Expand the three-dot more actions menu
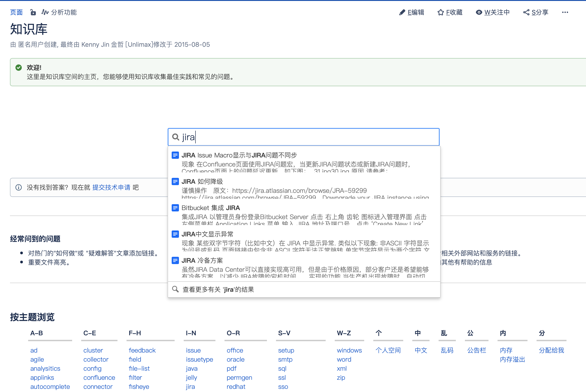 (x=565, y=12)
